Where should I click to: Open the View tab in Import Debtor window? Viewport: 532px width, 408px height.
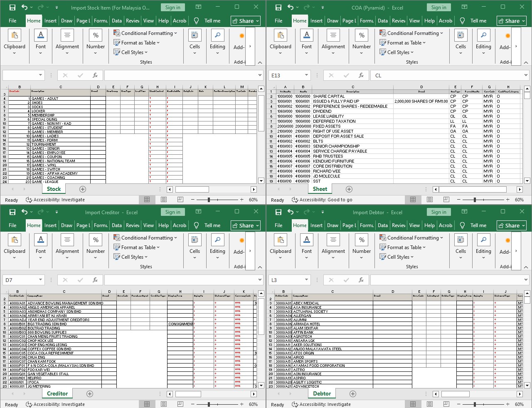click(x=414, y=225)
